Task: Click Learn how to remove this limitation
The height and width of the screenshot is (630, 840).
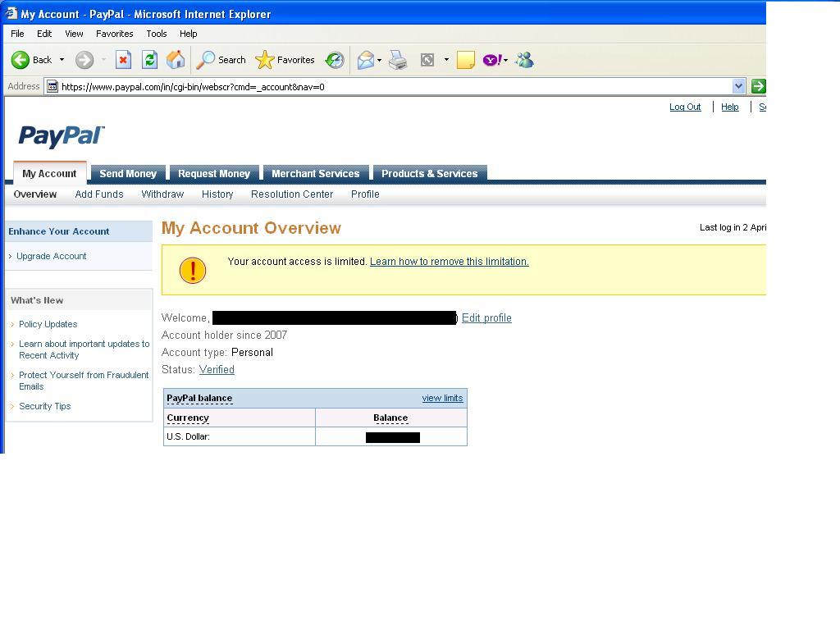Action: [450, 262]
